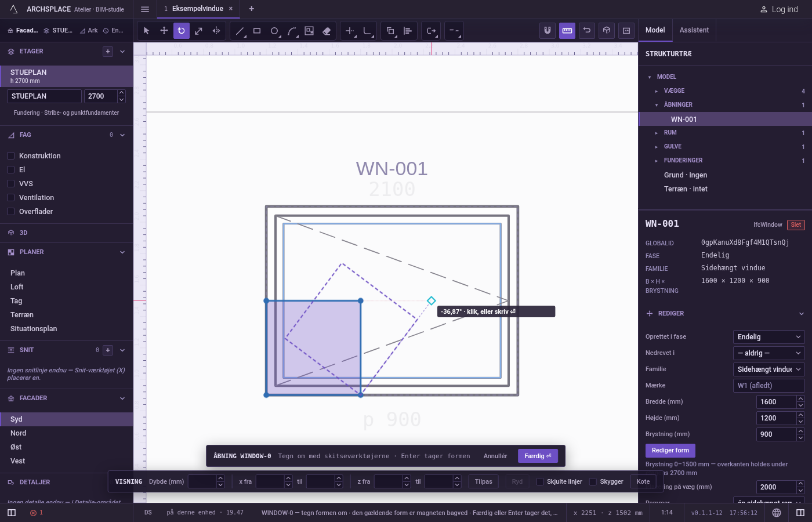The width and height of the screenshot is (812, 522).
Task: Enable the Konstruktion layer checkbox
Action: tap(10, 156)
